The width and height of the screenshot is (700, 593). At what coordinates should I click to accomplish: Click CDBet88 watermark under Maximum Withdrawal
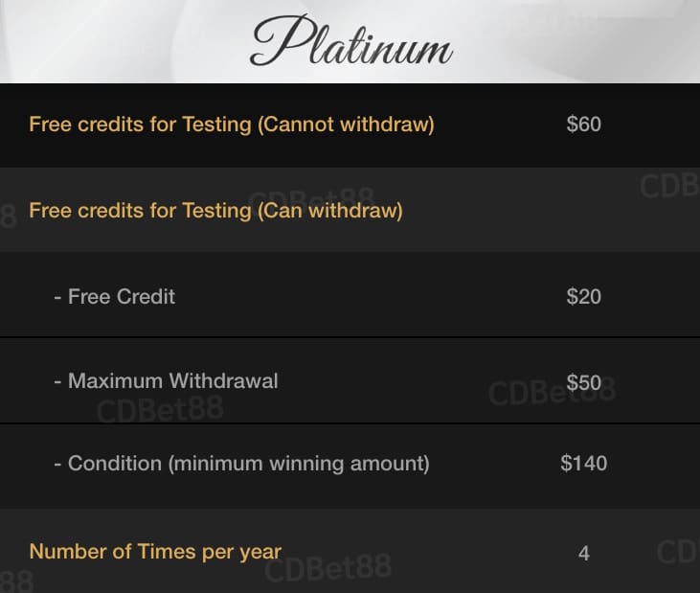tap(160, 410)
